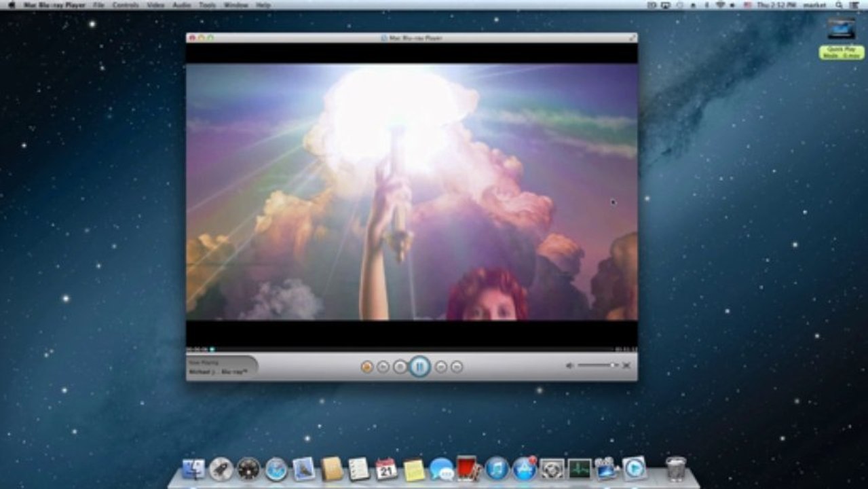Click the player button just right of pause
Viewport: 868px width, 489px height.
pos(440,367)
